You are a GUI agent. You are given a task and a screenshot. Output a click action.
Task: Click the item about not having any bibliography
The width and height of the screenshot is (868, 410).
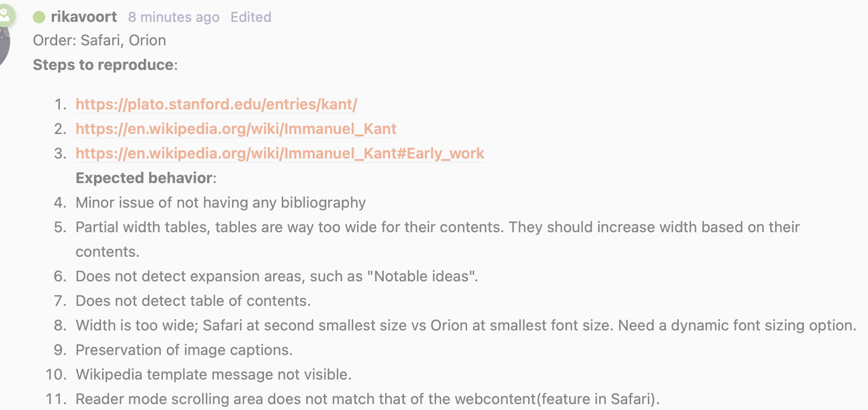pos(221,202)
